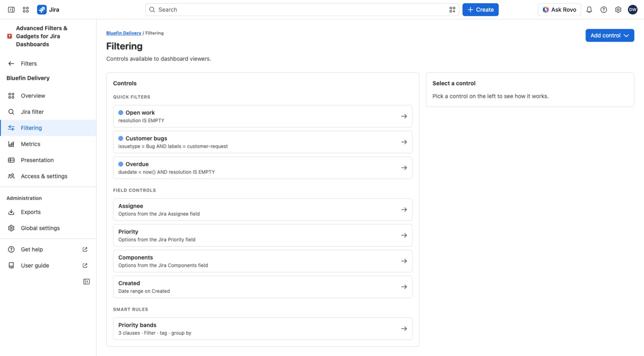Screen dimensions: 644x356
Task: Open the arrow on the Assignee control
Action: (404, 210)
